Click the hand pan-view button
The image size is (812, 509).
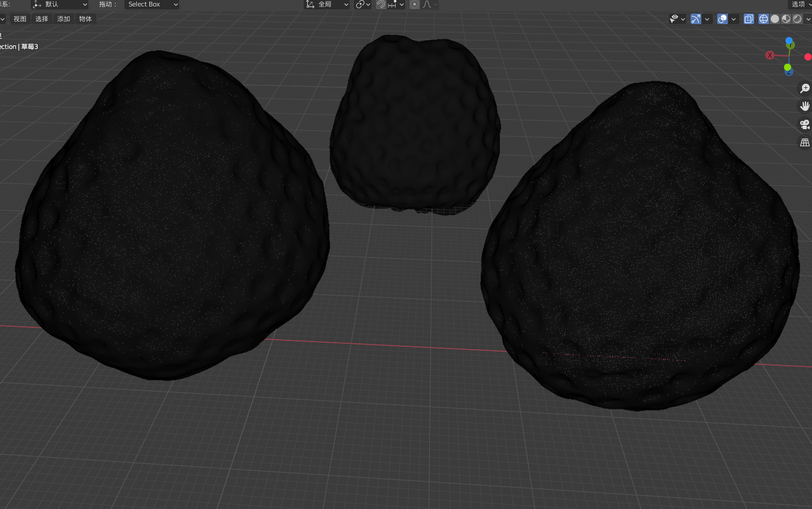pyautogui.click(x=805, y=106)
